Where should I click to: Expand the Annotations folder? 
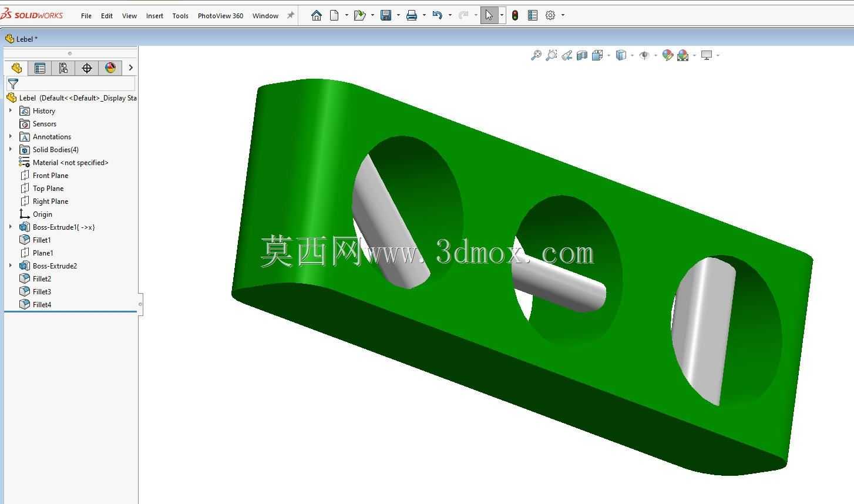10,136
